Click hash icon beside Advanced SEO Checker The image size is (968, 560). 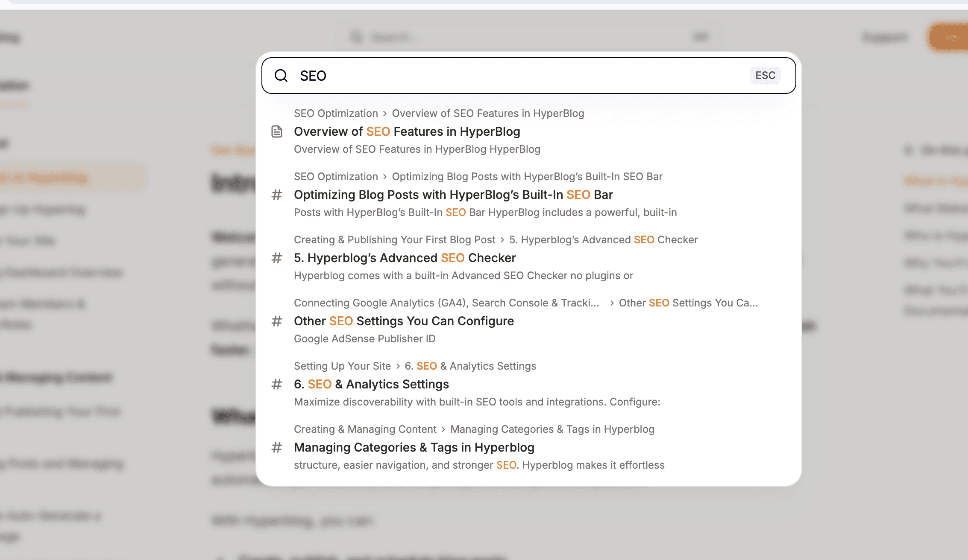[277, 258]
